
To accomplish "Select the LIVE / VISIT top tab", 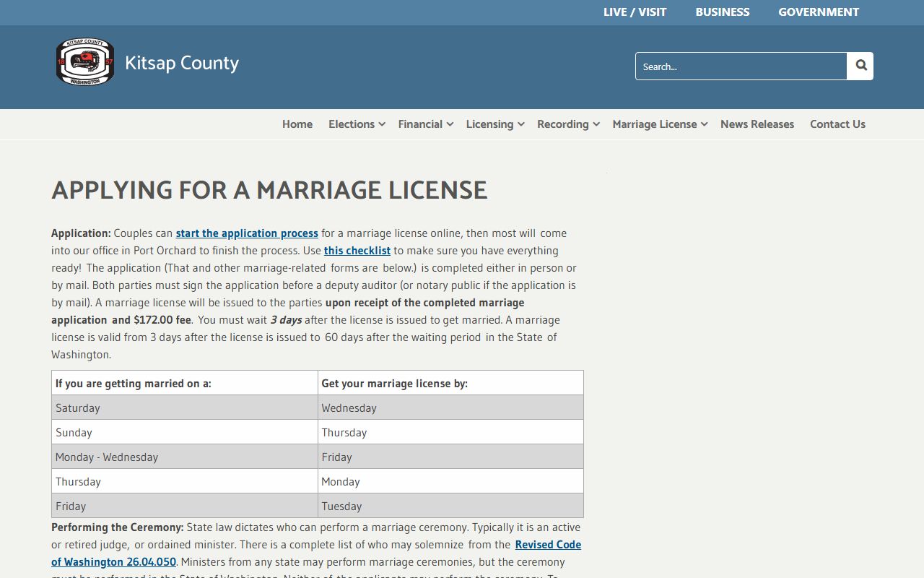I will tap(635, 12).
